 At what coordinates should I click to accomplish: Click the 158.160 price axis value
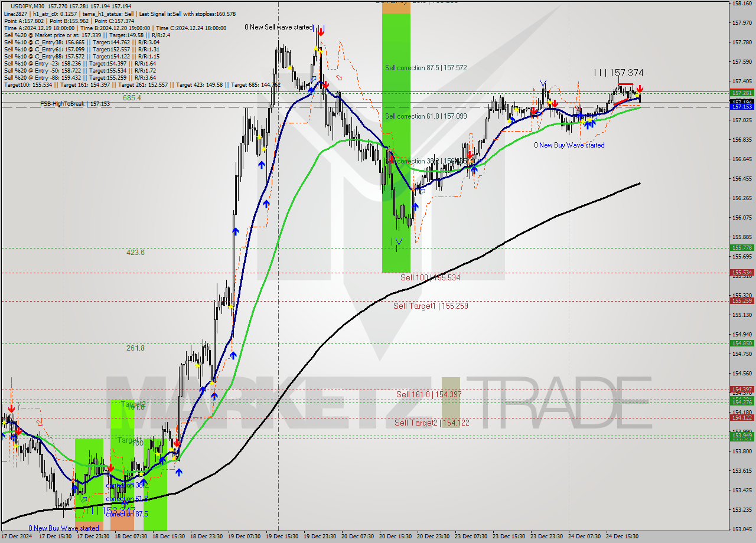[x=742, y=4]
